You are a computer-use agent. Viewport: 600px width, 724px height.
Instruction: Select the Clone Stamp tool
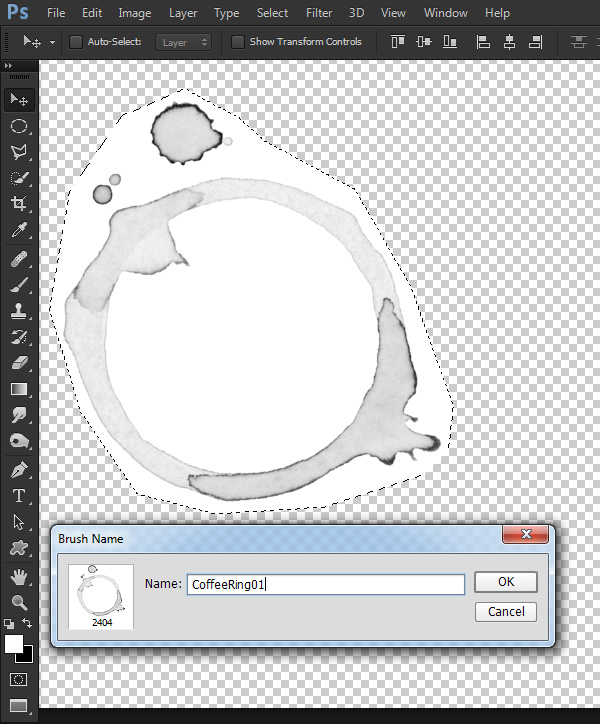tap(19, 311)
